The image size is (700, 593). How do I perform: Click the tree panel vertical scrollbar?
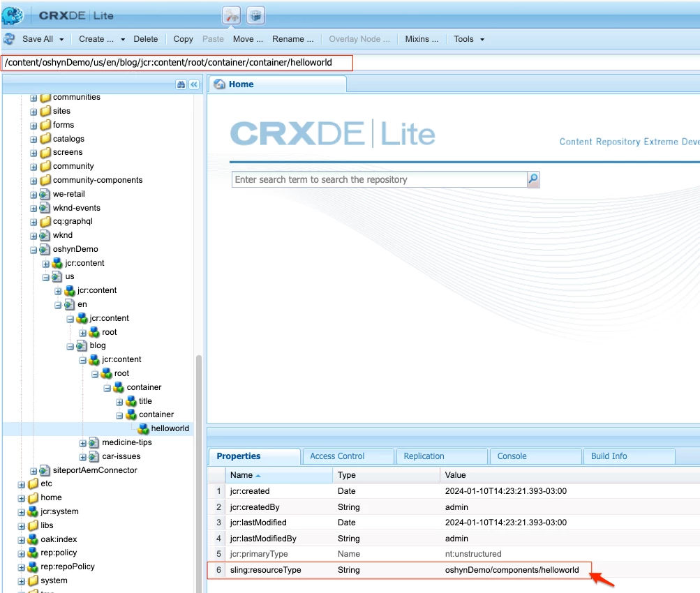coord(199,473)
